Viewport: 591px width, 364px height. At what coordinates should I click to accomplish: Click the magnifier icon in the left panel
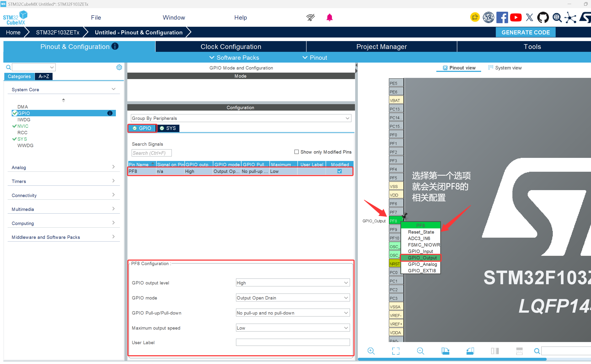8,67
